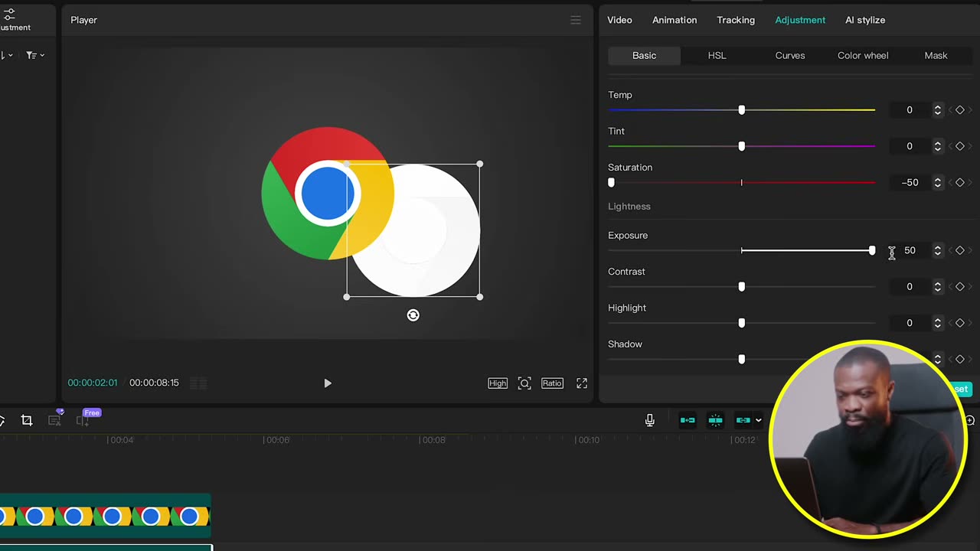Switch to the Animation tab
The height and width of the screenshot is (551, 980).
(x=675, y=20)
